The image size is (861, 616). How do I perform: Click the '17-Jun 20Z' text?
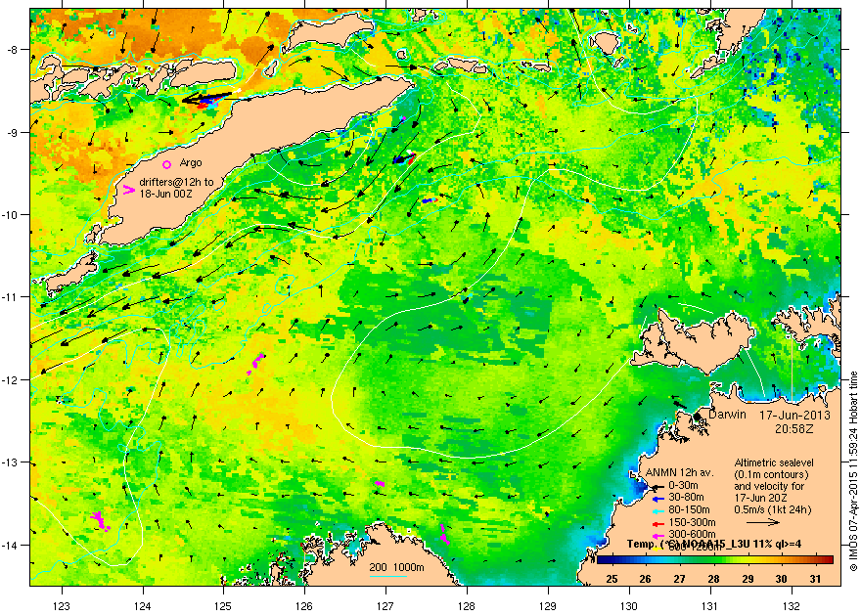(x=761, y=498)
